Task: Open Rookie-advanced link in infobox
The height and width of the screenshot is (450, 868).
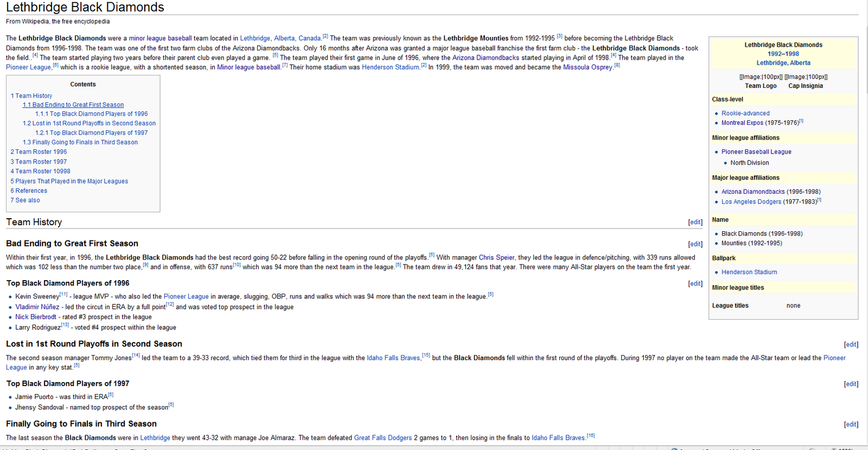Action: pyautogui.click(x=745, y=113)
